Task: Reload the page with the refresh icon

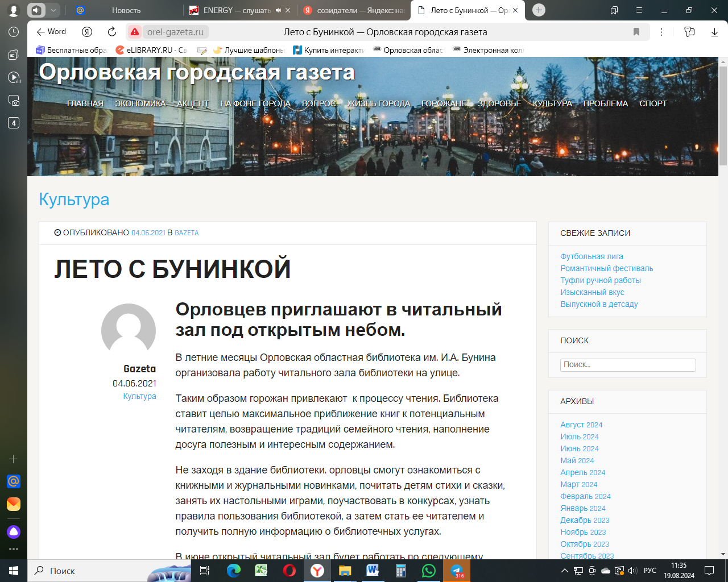Action: pos(112,32)
